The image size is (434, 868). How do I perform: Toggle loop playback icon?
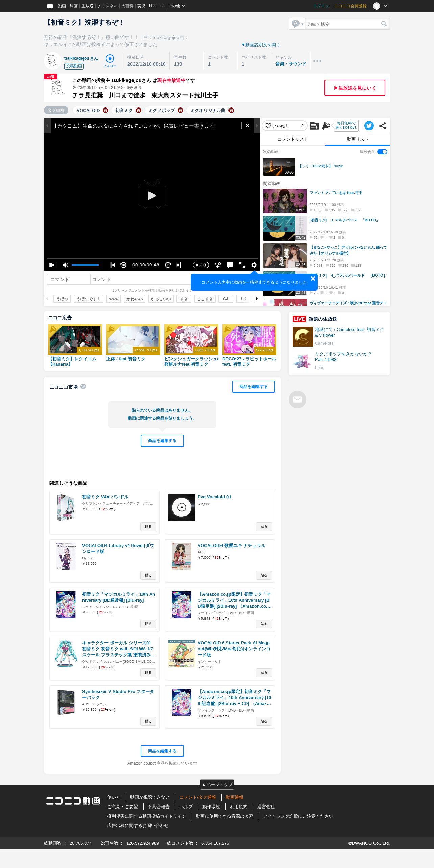[218, 265]
